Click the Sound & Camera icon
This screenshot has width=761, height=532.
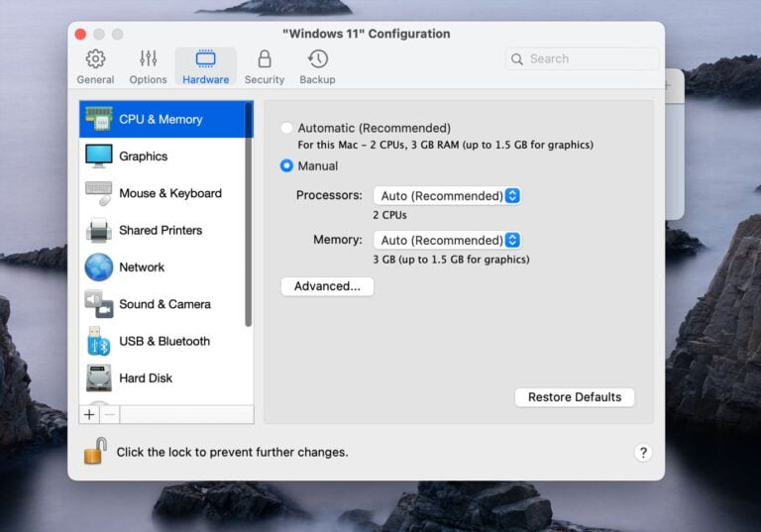tap(99, 304)
